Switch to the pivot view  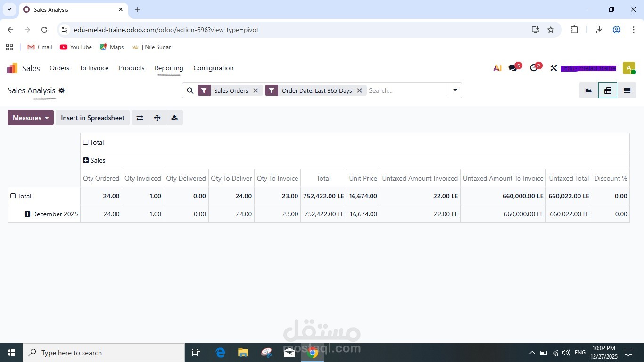(608, 90)
